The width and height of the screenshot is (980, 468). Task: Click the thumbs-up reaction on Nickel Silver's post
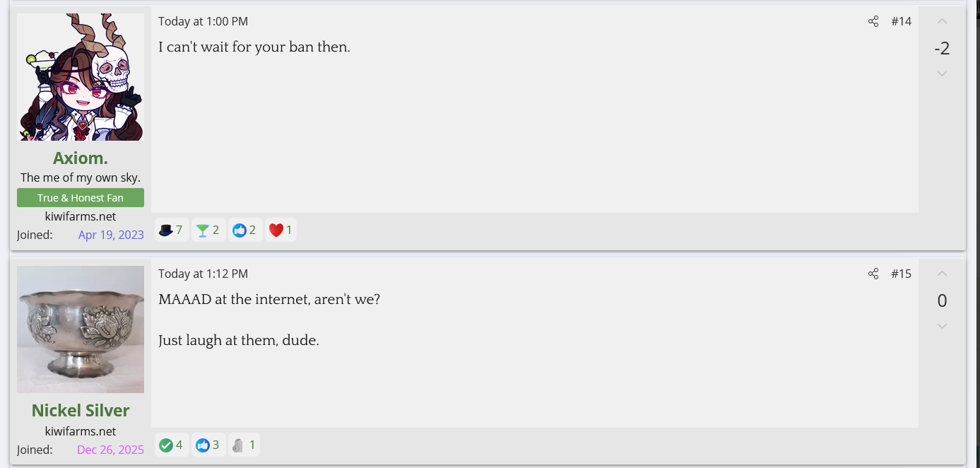(x=208, y=445)
